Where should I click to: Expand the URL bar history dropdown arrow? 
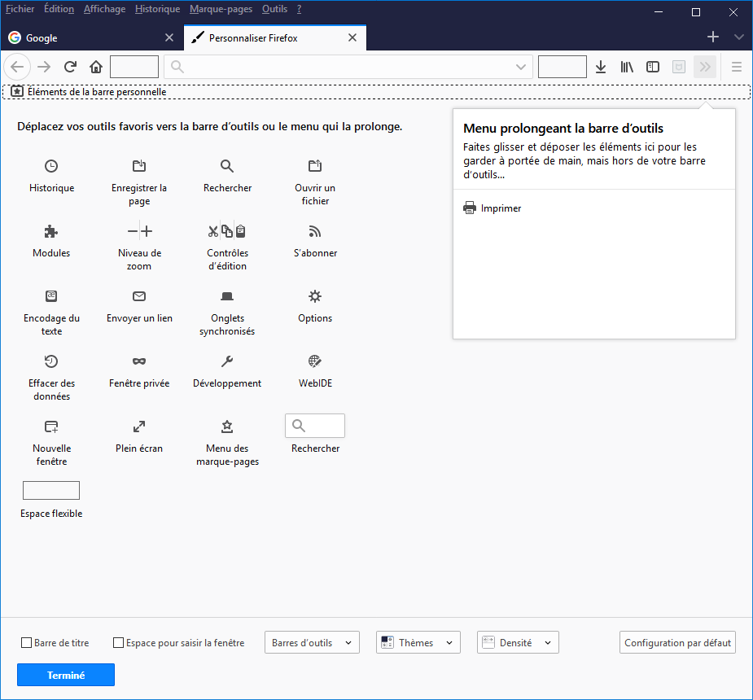click(520, 67)
